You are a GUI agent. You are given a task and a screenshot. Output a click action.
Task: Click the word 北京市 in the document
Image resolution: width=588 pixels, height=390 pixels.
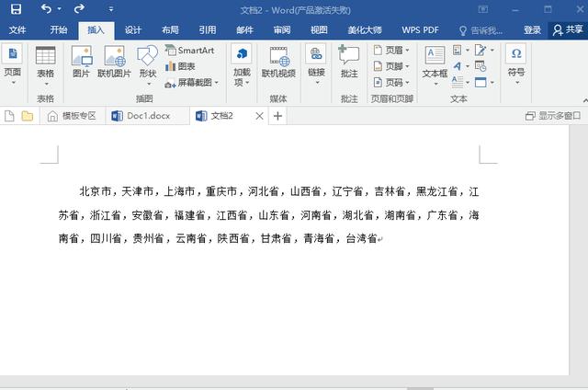[95, 192]
